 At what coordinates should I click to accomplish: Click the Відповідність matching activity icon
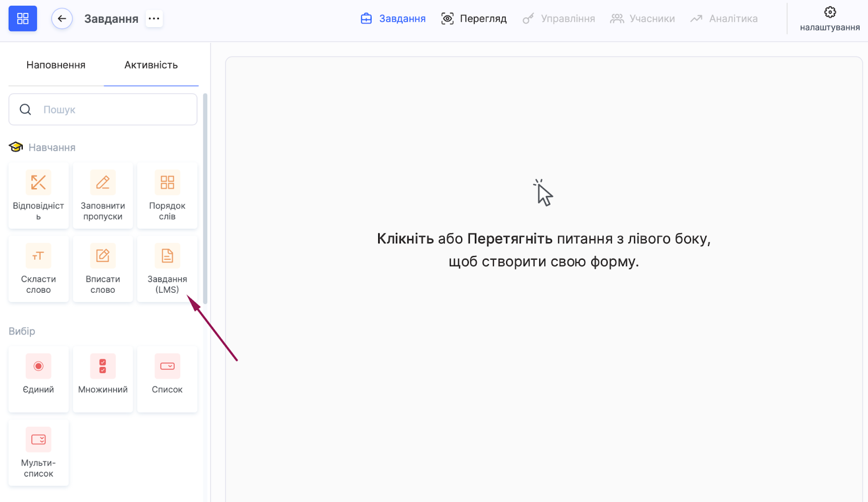pyautogui.click(x=38, y=183)
